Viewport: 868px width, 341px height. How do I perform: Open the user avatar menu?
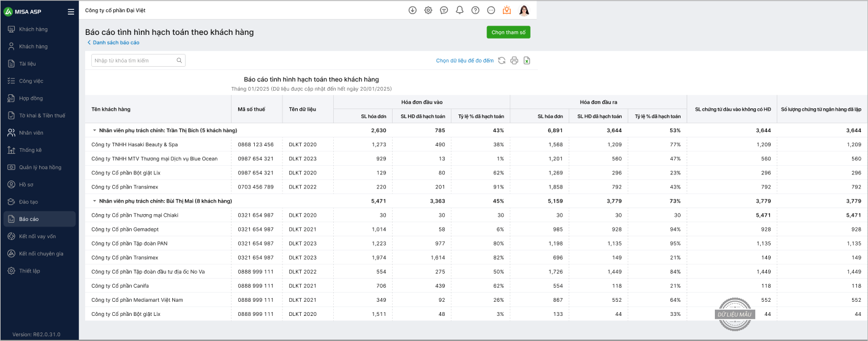click(x=524, y=10)
